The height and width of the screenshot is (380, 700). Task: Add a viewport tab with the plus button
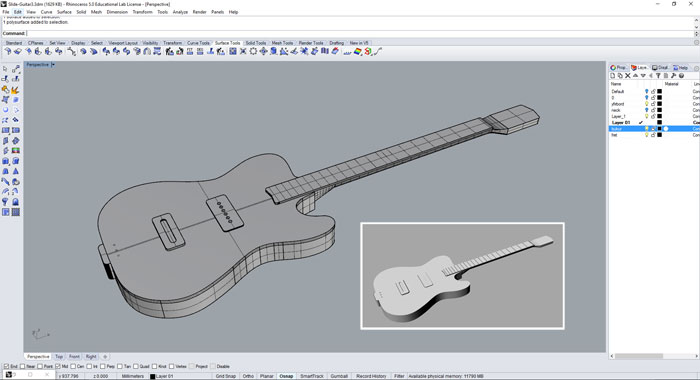105,357
